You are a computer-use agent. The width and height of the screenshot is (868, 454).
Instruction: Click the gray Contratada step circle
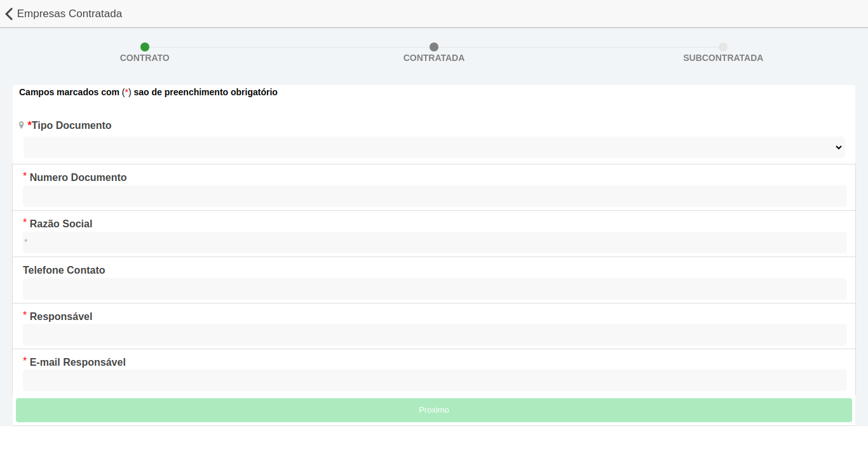coord(434,47)
